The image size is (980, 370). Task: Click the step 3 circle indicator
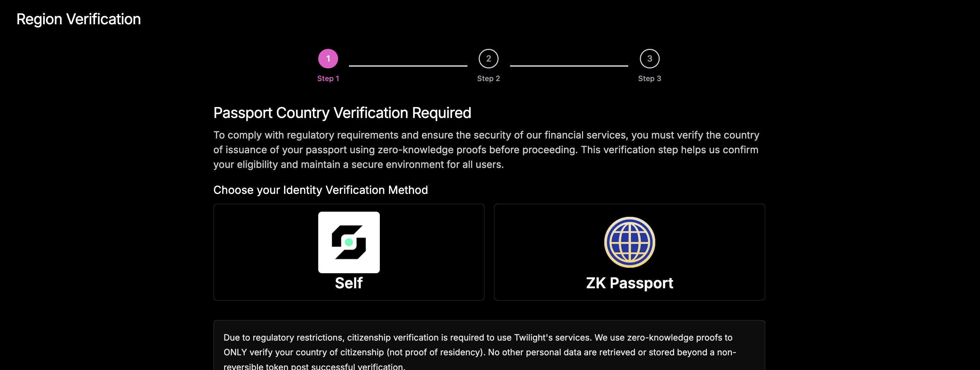pyautogui.click(x=649, y=58)
